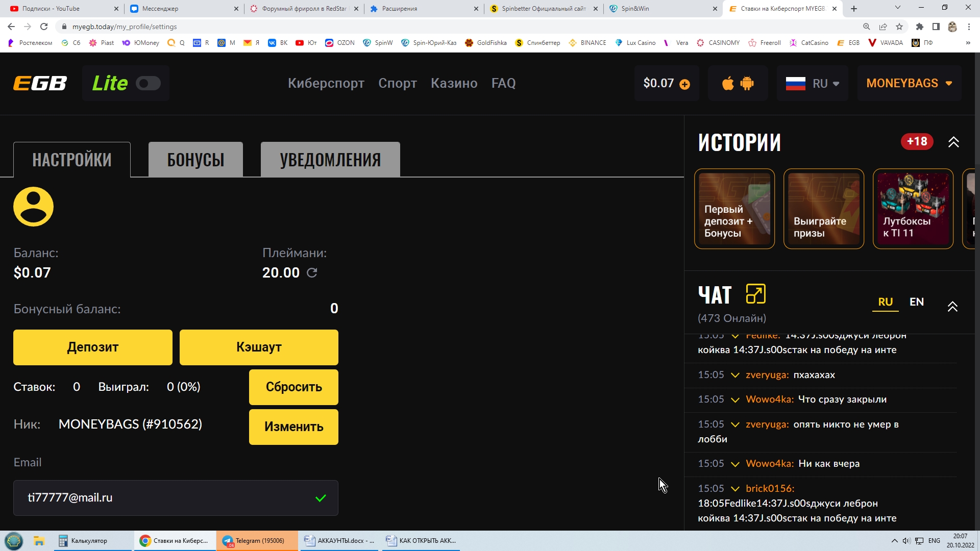Expand options for Wowo4ka's Что сразу закрыли message

click(735, 400)
